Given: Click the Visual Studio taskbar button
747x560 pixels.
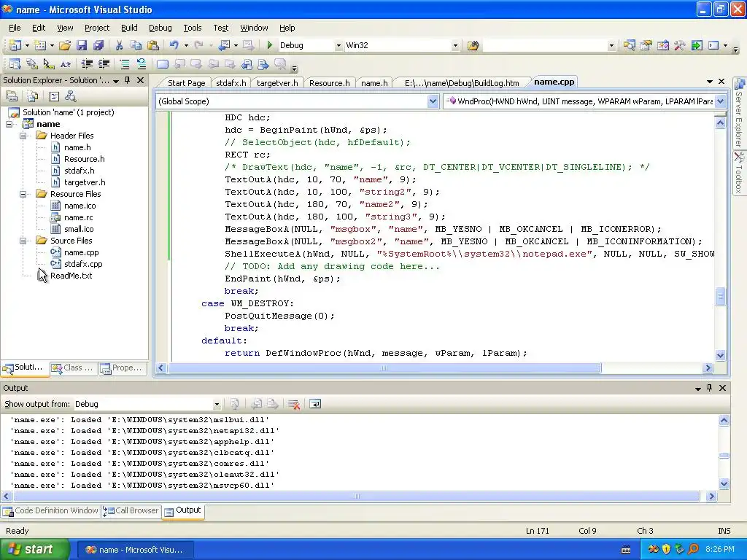Looking at the screenshot, I should pos(134,550).
